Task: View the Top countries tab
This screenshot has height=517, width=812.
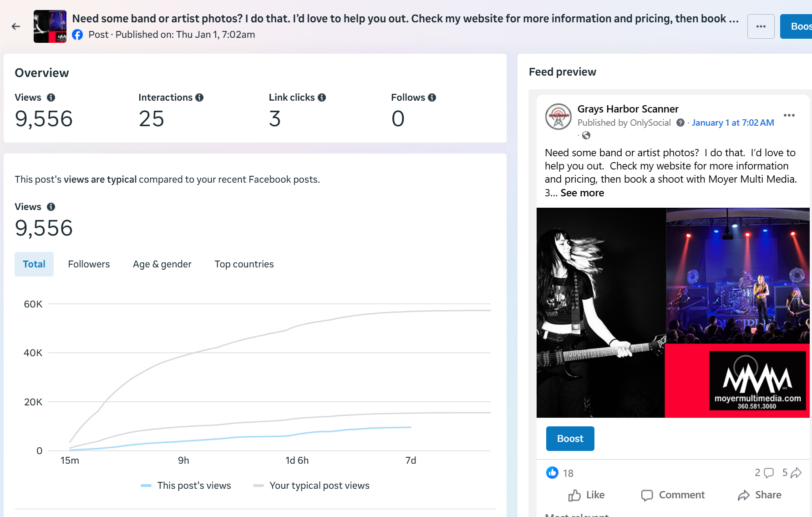Action: click(244, 264)
